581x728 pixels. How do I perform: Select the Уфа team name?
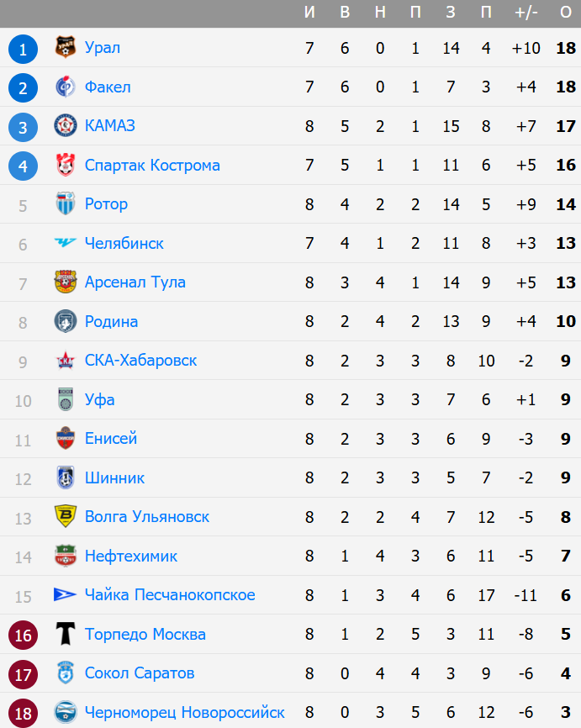click(x=99, y=400)
